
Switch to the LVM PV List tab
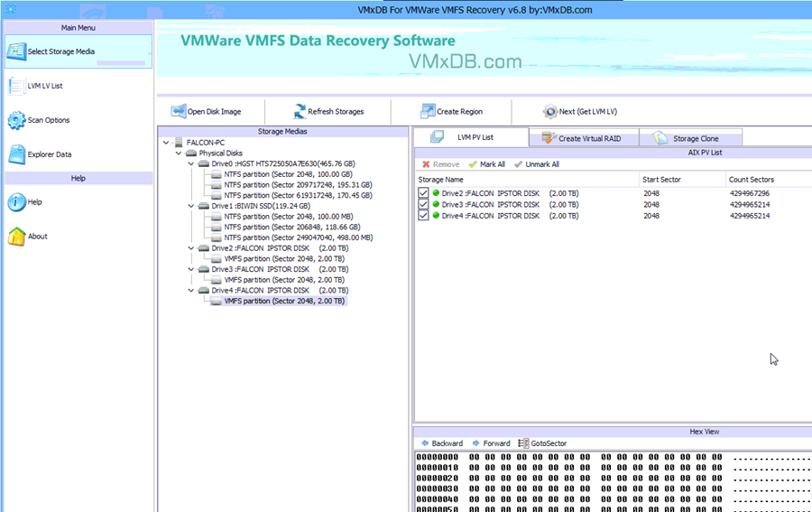click(x=471, y=137)
